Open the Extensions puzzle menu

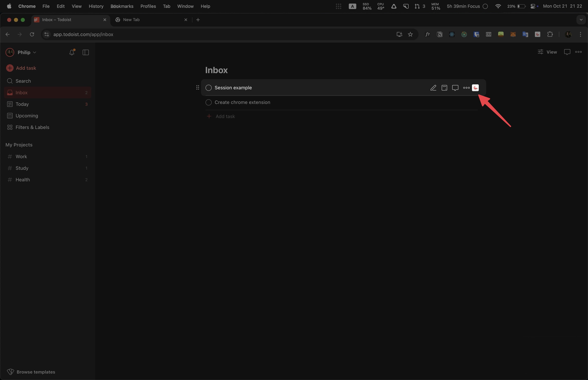(550, 34)
